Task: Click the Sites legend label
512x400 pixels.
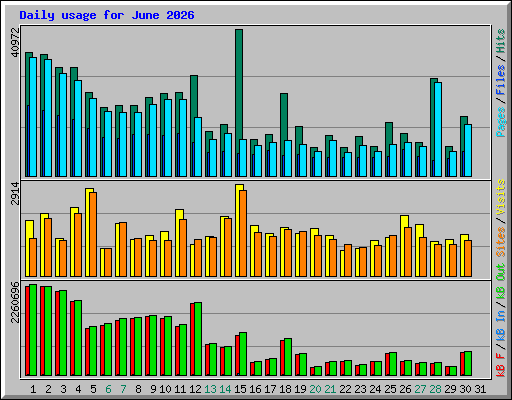Action: (500, 242)
